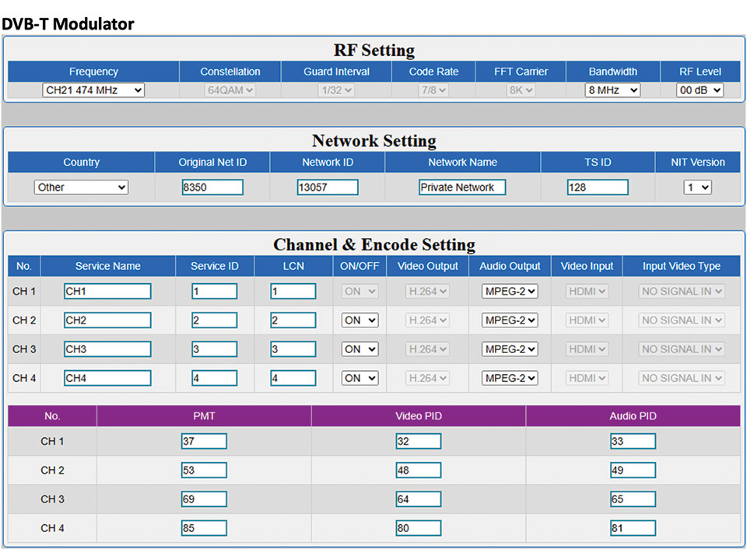Screen dimensions: 747x560
Task: Open CH 4 Audio Output MPEG-2 dropdown
Action: [510, 378]
